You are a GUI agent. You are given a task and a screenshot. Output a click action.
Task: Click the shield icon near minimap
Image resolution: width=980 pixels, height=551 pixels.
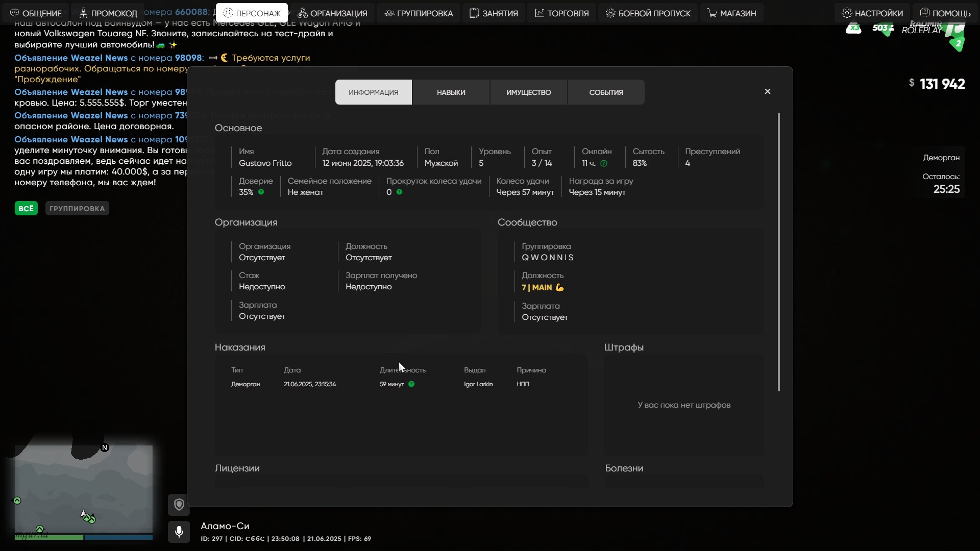coord(179,505)
